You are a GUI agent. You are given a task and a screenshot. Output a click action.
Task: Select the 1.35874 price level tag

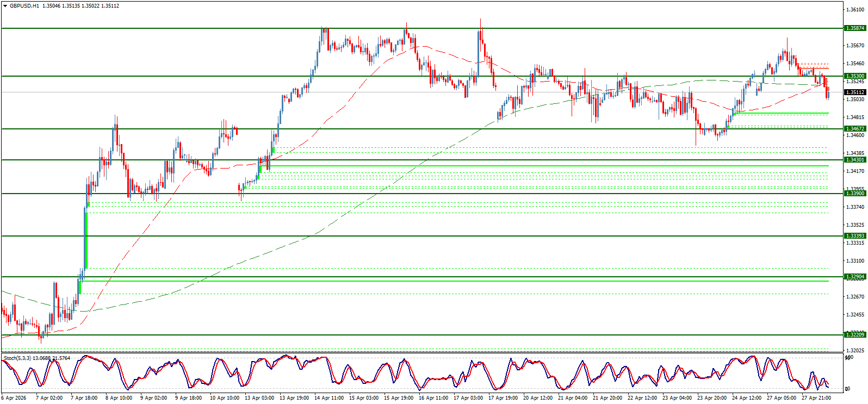click(855, 28)
